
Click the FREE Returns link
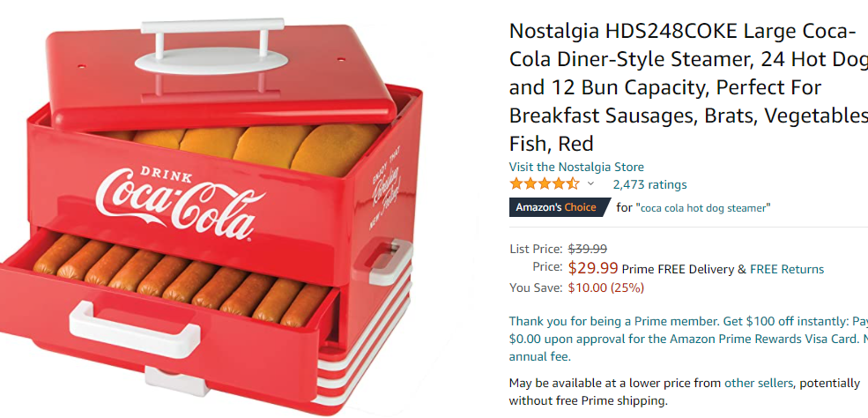click(787, 269)
